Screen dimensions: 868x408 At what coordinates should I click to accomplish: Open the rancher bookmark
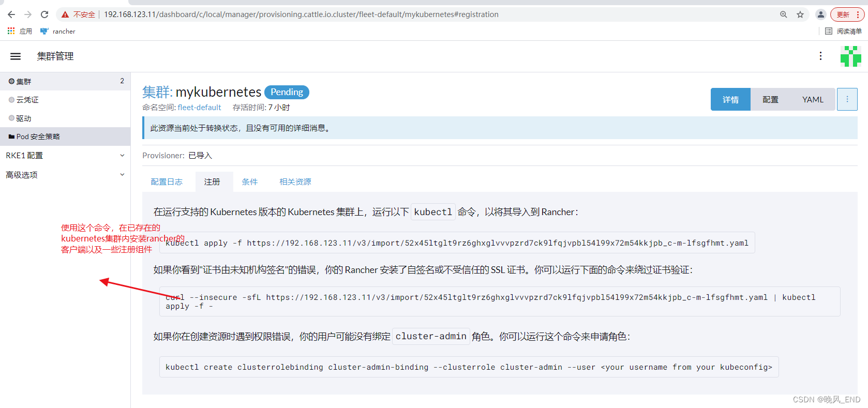58,31
